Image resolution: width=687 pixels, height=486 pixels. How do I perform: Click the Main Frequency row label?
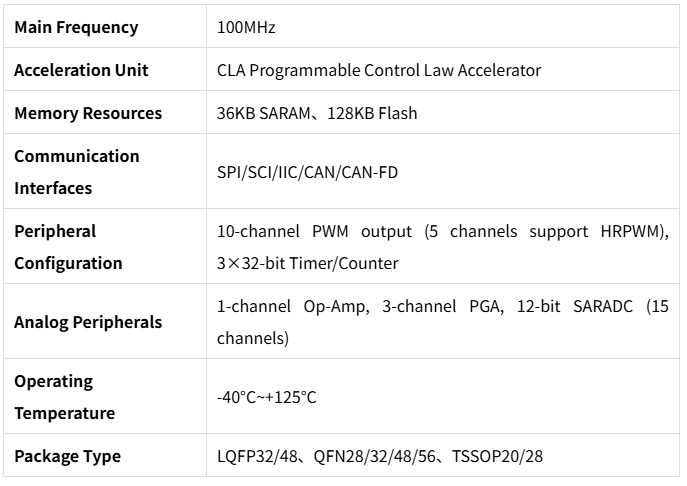76,28
